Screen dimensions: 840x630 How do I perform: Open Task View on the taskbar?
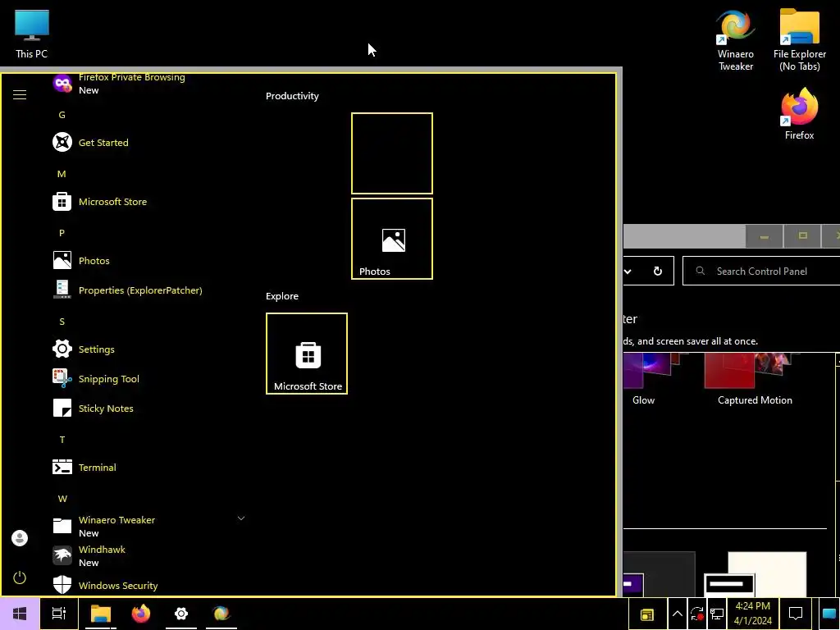(x=59, y=614)
